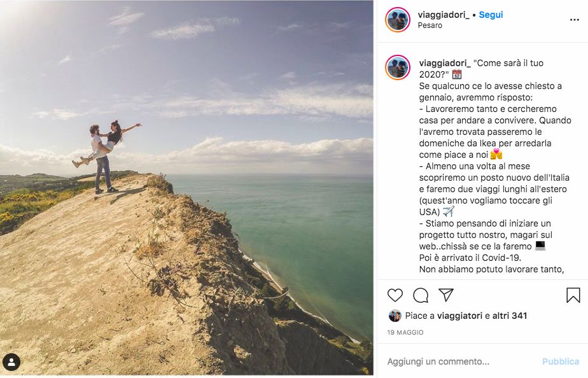Screen dimensions: 588x378
Task: Show tagged people icon on photo
Action: tap(11, 363)
